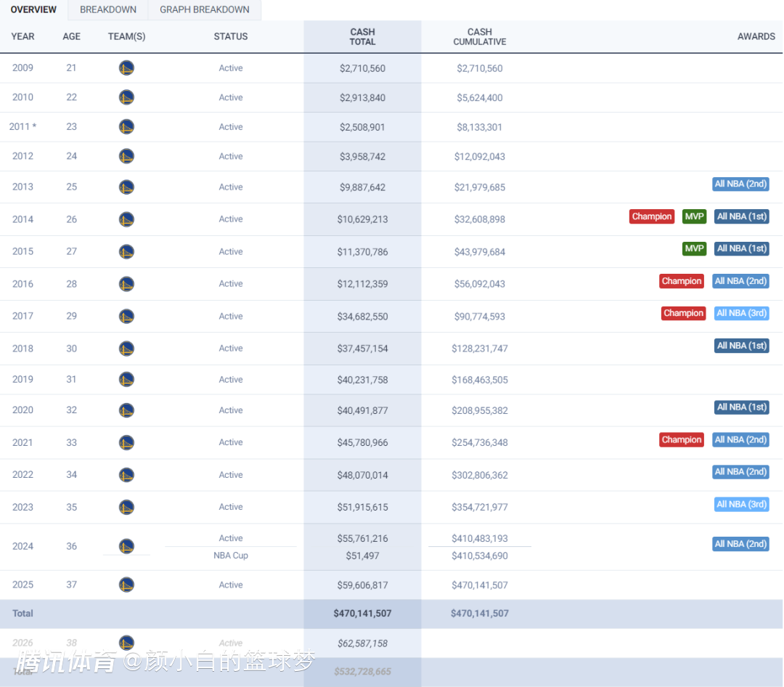This screenshot has width=784, height=687.
Task: Select the $59,606,817 cash total for 2025
Action: [362, 585]
